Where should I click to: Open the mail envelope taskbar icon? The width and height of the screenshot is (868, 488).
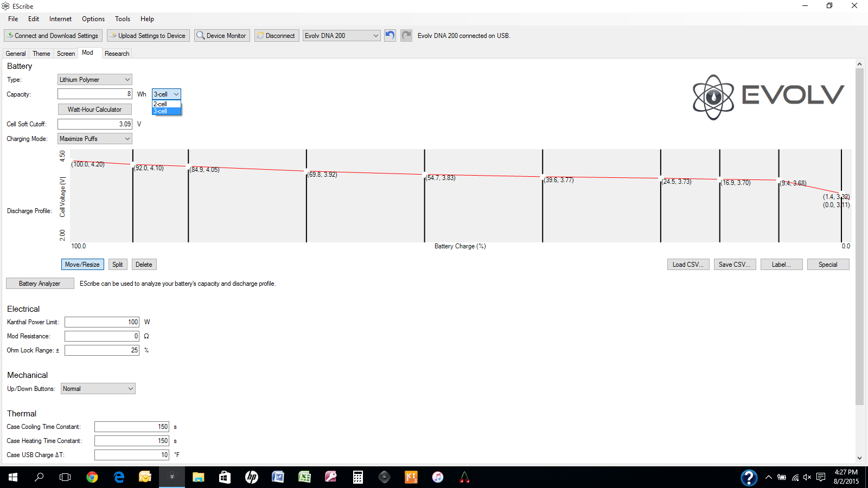coord(145,477)
